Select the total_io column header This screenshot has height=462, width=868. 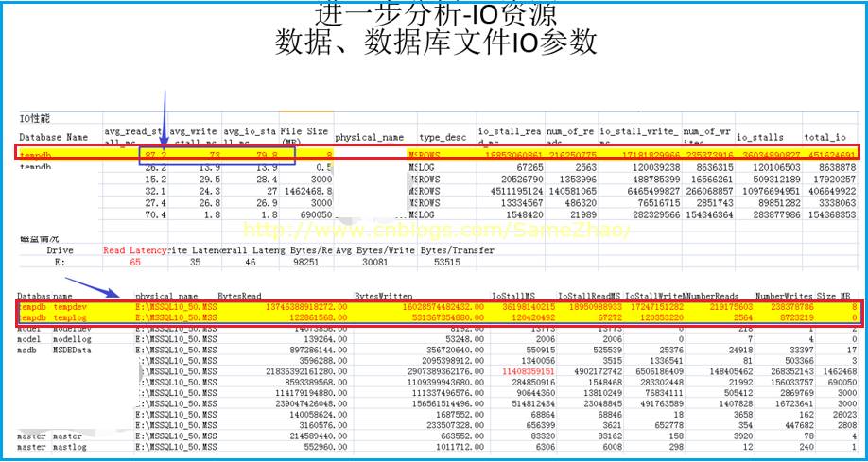(825, 137)
